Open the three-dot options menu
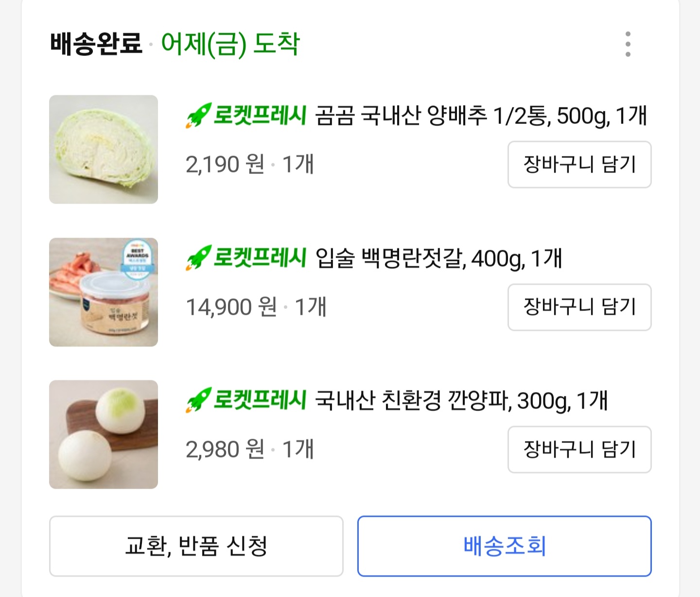Image resolution: width=700 pixels, height=597 pixels. click(x=629, y=45)
